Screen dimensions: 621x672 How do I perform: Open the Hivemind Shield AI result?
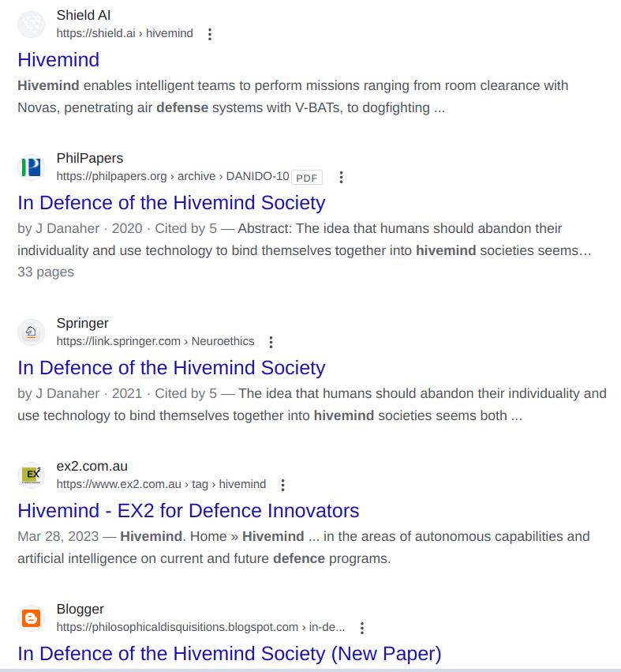click(x=58, y=60)
